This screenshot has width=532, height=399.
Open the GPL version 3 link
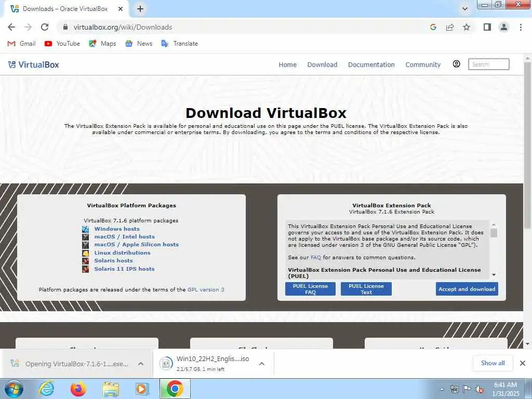click(206, 289)
